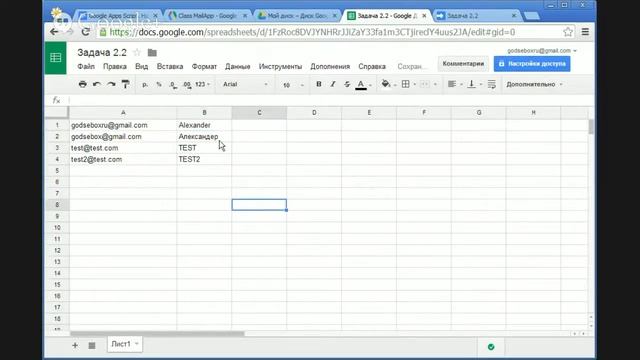Image resolution: width=640 pixels, height=360 pixels.
Task: Open the Chrome hamburger menu
Action: click(x=585, y=32)
